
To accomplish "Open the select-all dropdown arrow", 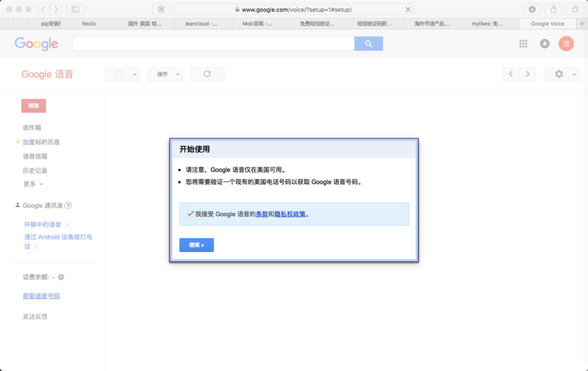I will coord(135,75).
